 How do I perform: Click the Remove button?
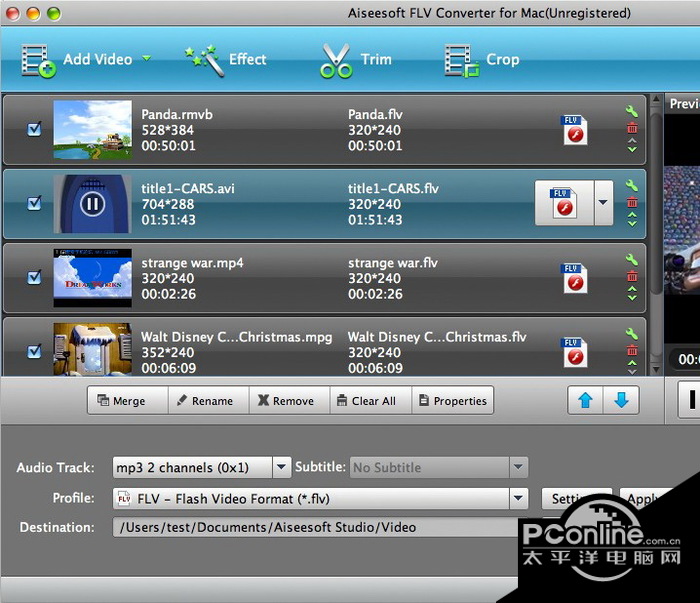pos(289,400)
